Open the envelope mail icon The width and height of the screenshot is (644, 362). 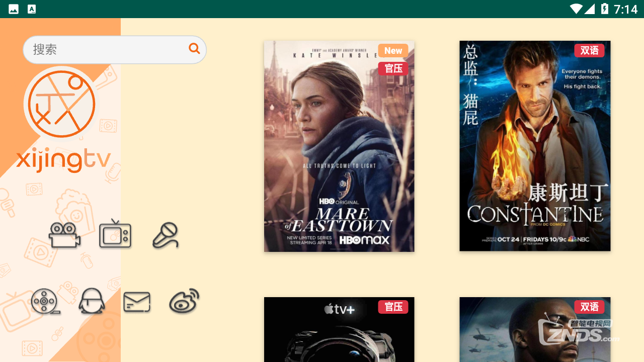click(x=137, y=302)
